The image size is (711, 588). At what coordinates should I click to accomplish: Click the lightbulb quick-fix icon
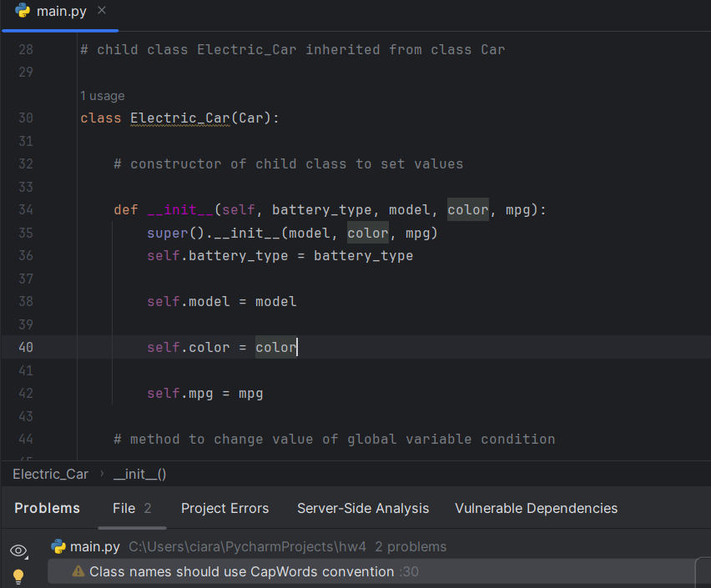coord(18,576)
